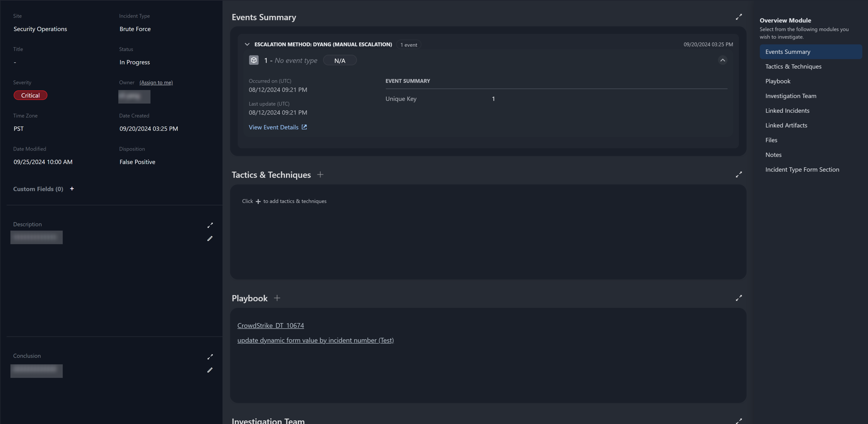Open Linked Incidents module in sidebar
Screen dimensions: 868x424
787,111
